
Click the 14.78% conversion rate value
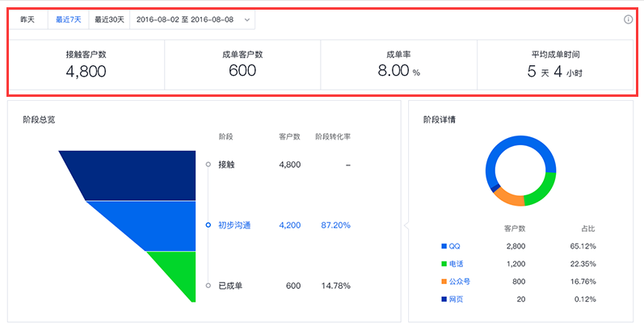[336, 286]
